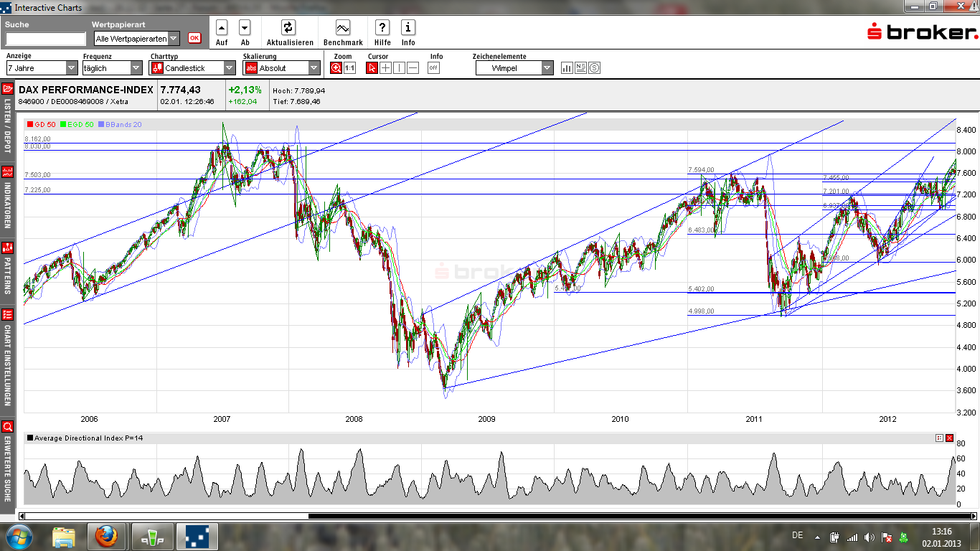Toggle the Info off switch
This screenshot has height=551, width=980.
(x=433, y=67)
